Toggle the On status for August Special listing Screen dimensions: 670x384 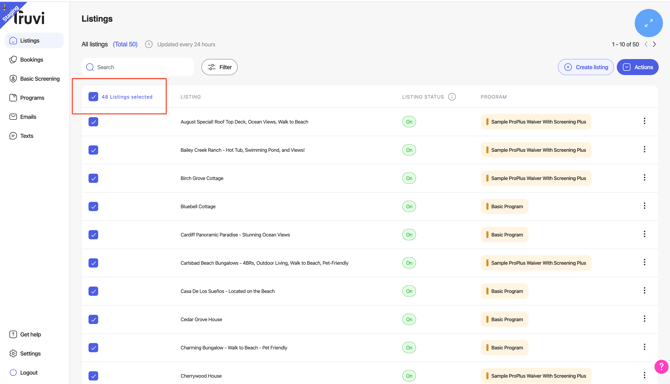click(x=409, y=122)
